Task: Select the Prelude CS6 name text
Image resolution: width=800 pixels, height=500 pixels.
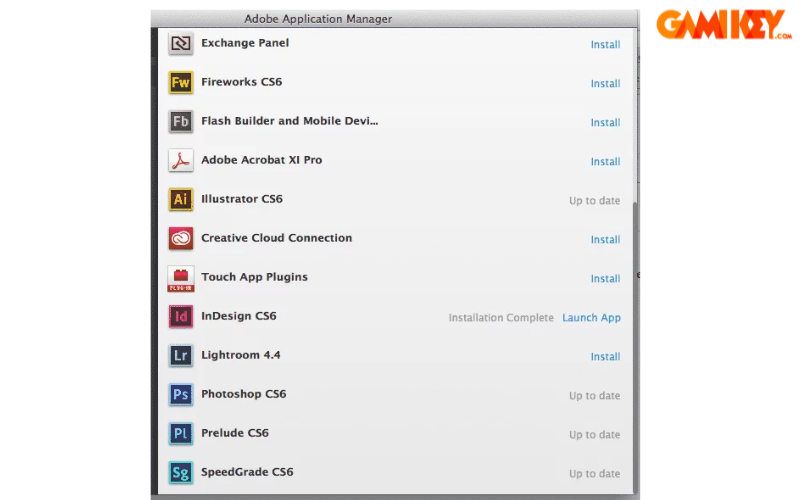Action: [x=235, y=433]
